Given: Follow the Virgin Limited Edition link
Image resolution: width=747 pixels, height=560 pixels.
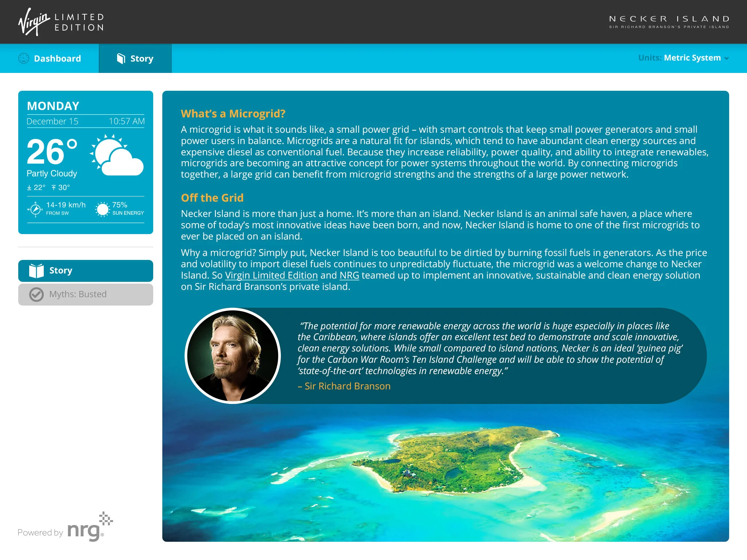Looking at the screenshot, I should 271,276.
